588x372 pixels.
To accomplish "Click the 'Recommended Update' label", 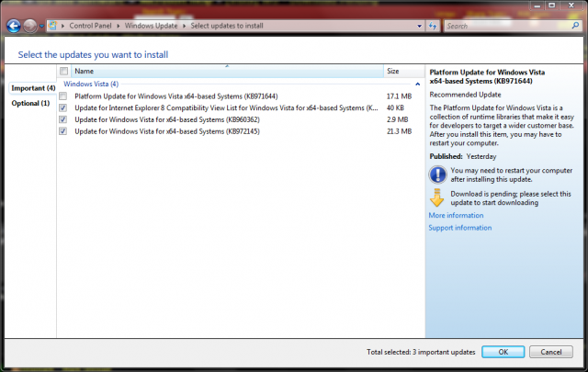I will [x=465, y=95].
